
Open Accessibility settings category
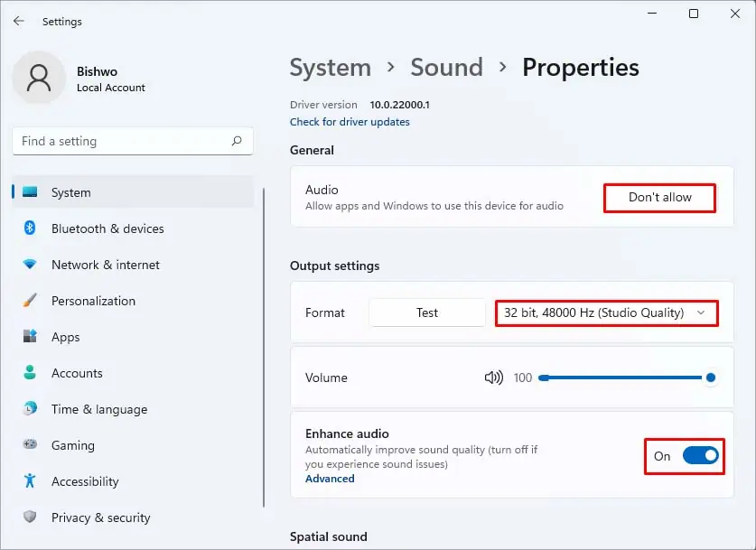click(x=133, y=481)
